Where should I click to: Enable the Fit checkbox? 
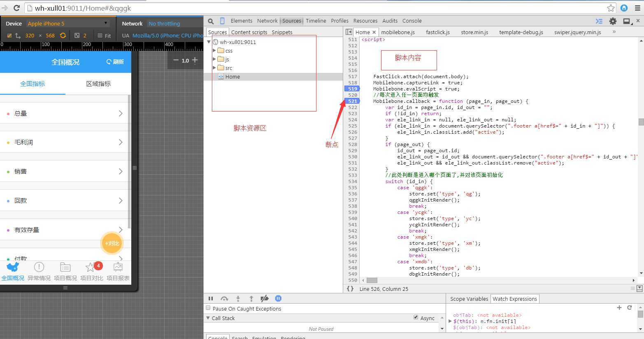(x=100, y=35)
